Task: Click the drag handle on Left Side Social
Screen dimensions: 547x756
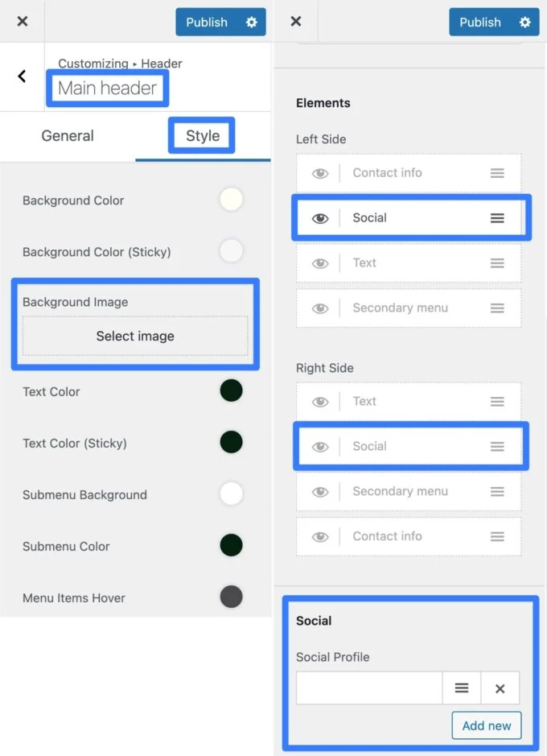Action: click(497, 218)
